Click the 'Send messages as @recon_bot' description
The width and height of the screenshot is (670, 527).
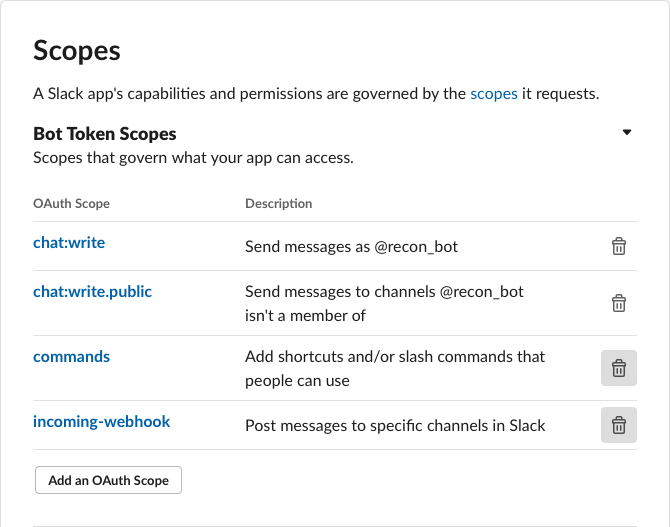(351, 246)
